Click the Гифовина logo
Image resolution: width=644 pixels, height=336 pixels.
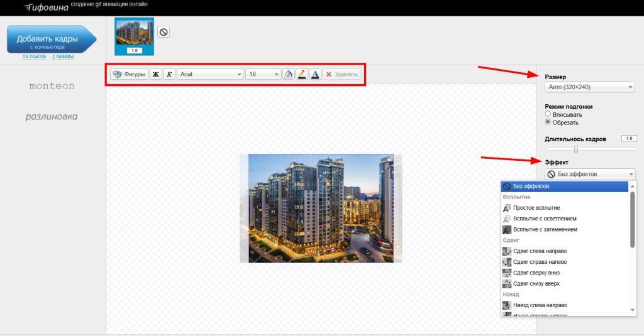tap(46, 7)
